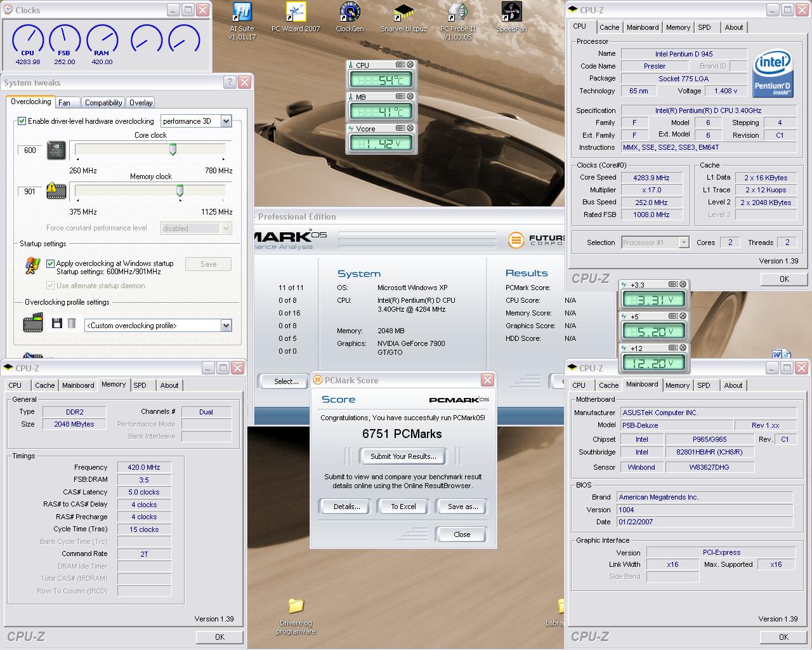Open Mainboard tab in bottom-left CPU-Z
The height and width of the screenshot is (650, 812).
point(78,385)
